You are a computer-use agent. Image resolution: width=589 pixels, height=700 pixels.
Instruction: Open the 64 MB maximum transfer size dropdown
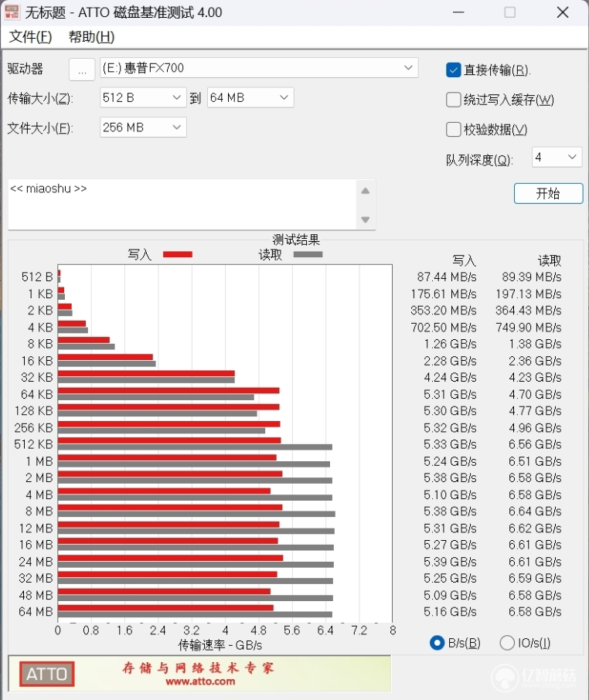coord(250,98)
